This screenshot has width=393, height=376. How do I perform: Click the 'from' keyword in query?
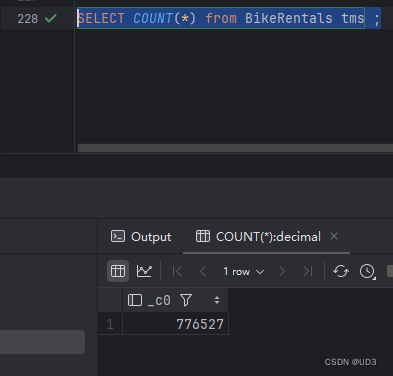coord(221,18)
